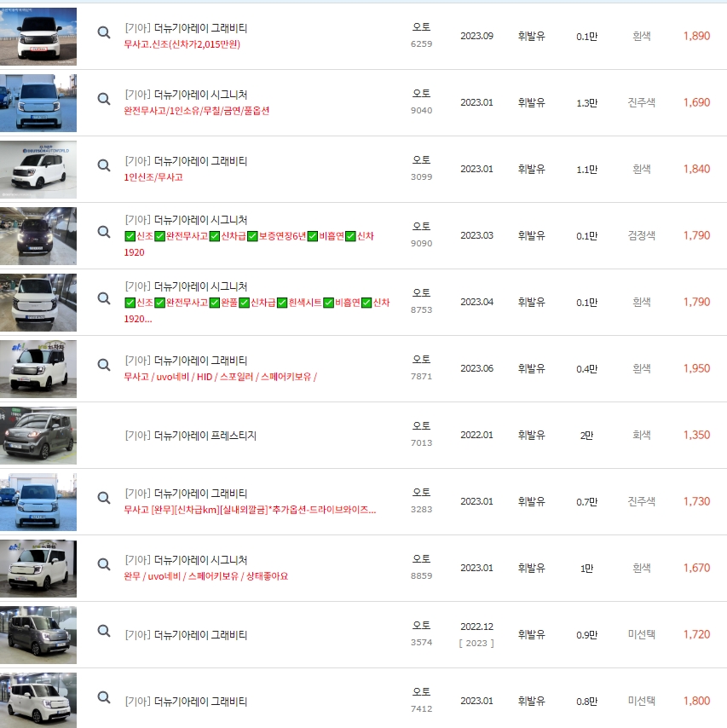Click the mileage value 2만
Image resolution: width=727 pixels, height=728 pixels.
(586, 435)
